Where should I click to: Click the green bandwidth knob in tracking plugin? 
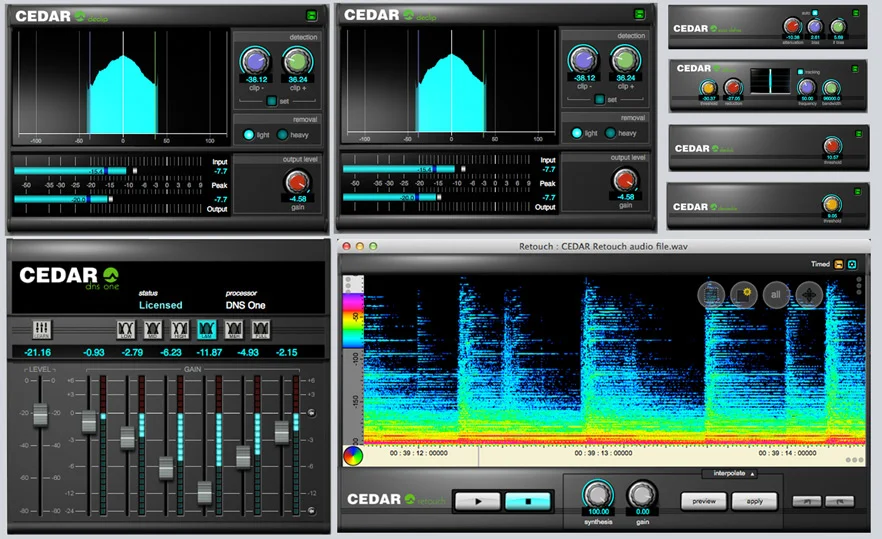831,87
